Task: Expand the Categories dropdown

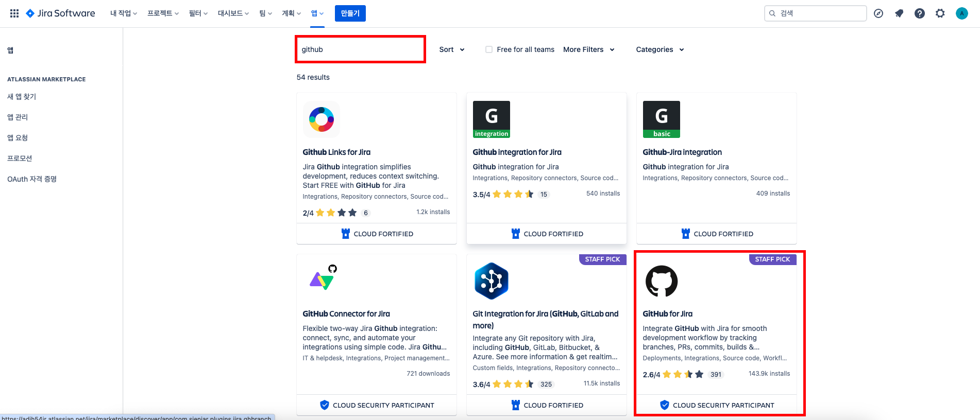Action: pos(660,49)
